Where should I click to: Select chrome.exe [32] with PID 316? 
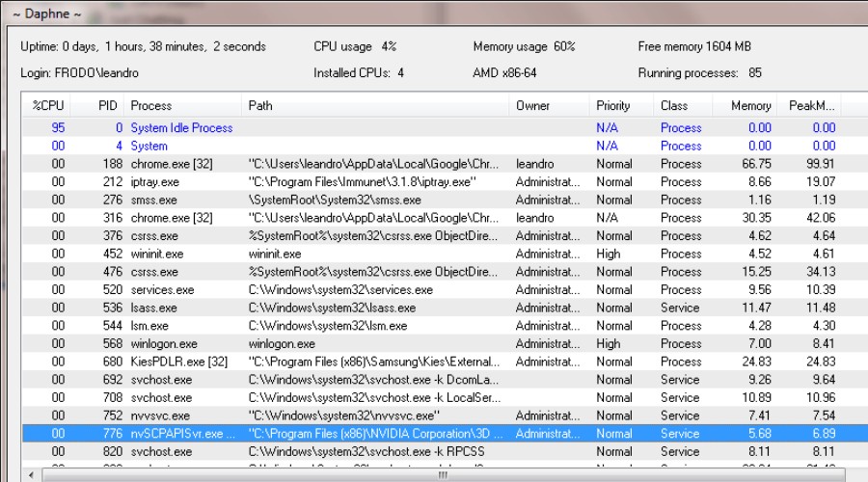pos(445,218)
